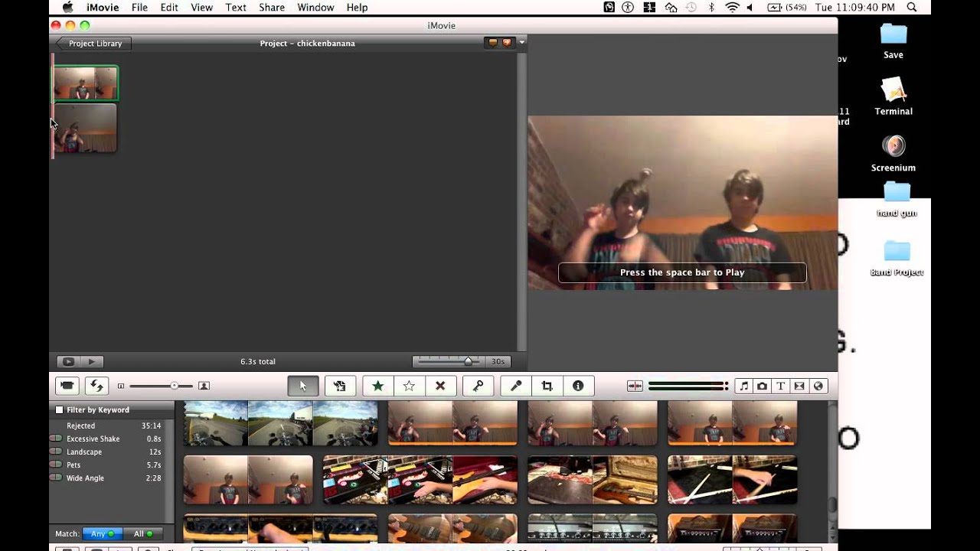Open the View menu
980x551 pixels.
[x=201, y=7]
